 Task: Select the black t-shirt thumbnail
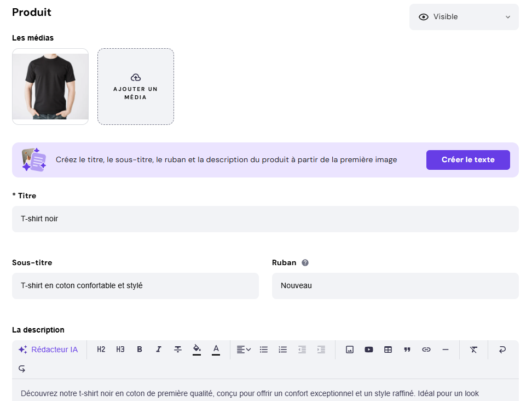click(x=50, y=85)
